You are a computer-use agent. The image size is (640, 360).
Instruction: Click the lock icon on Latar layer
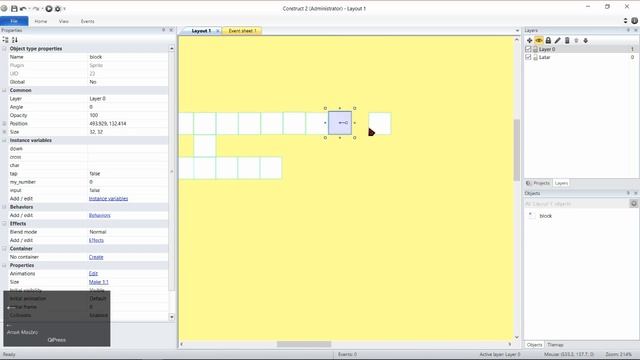535,58
